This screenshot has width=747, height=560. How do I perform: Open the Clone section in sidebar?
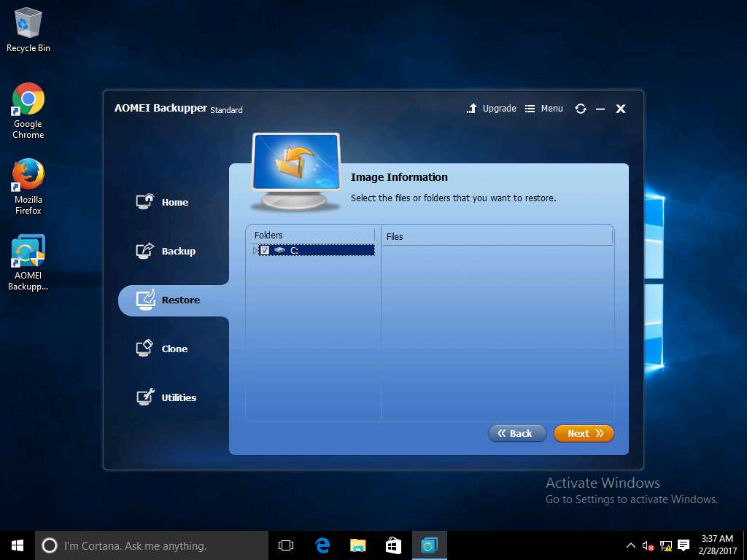[161, 349]
